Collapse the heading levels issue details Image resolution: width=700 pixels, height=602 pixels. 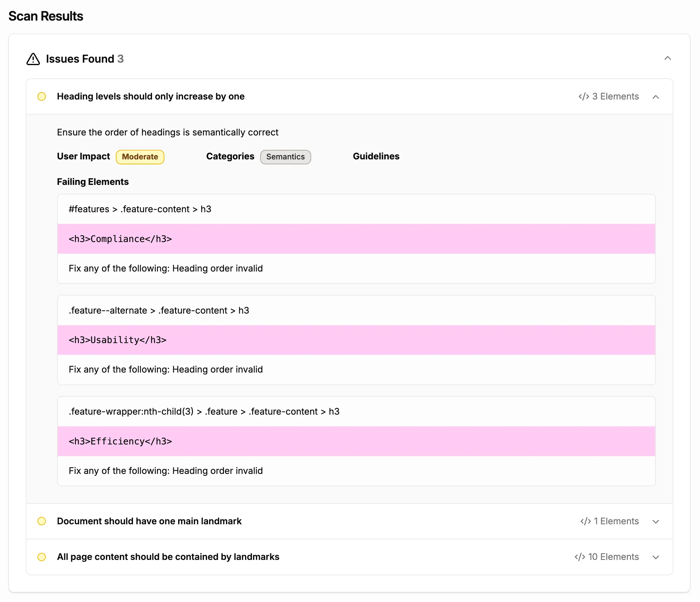pyautogui.click(x=656, y=97)
